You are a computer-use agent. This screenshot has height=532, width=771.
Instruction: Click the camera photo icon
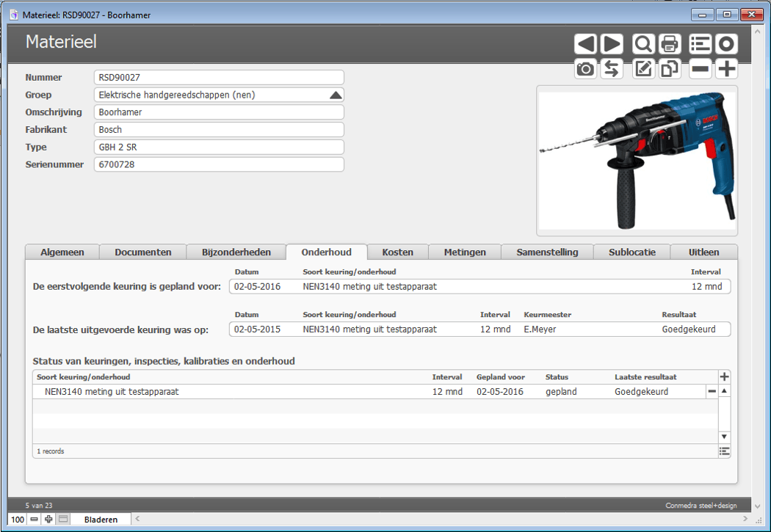585,69
